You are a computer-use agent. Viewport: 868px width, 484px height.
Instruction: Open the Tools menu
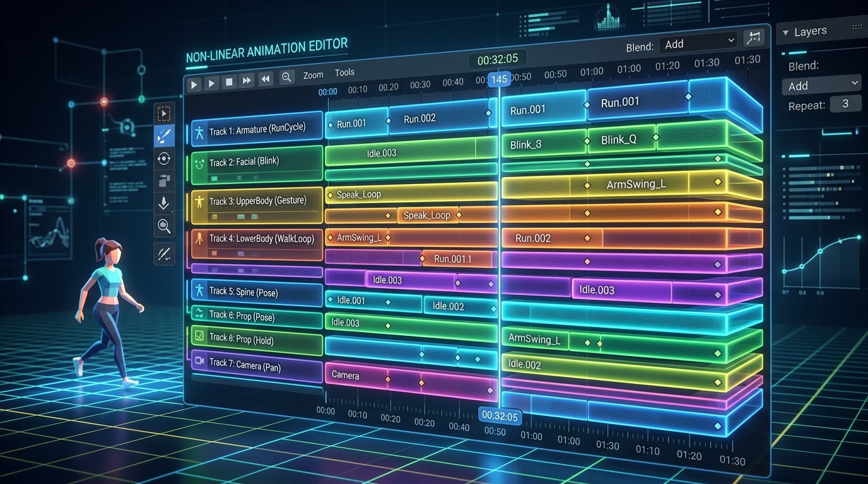click(344, 72)
